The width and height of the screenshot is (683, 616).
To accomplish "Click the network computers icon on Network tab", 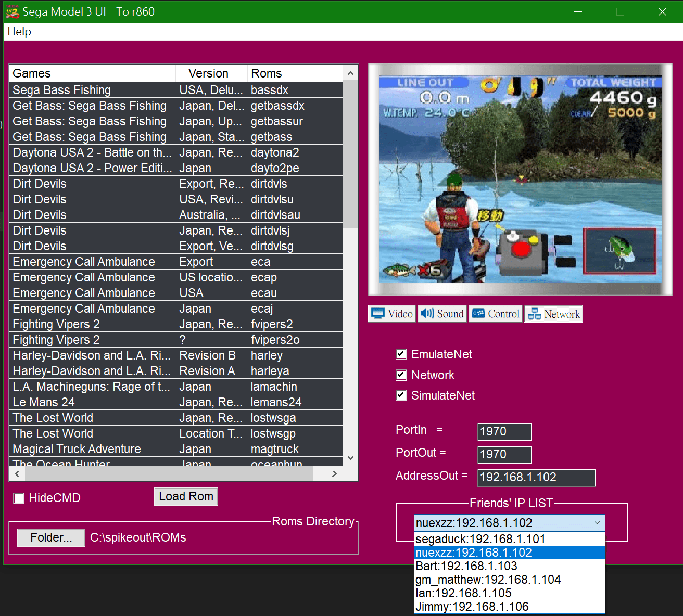I will pyautogui.click(x=534, y=314).
